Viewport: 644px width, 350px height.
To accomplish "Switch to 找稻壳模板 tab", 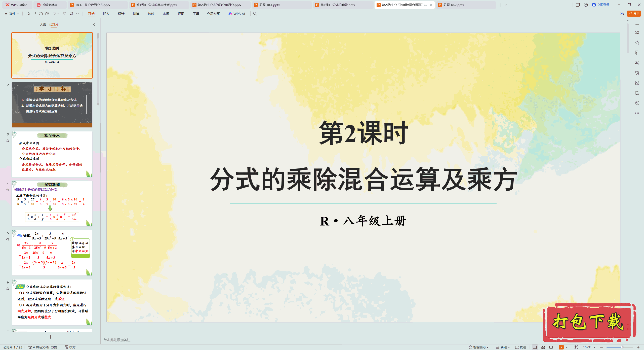I will pos(50,5).
